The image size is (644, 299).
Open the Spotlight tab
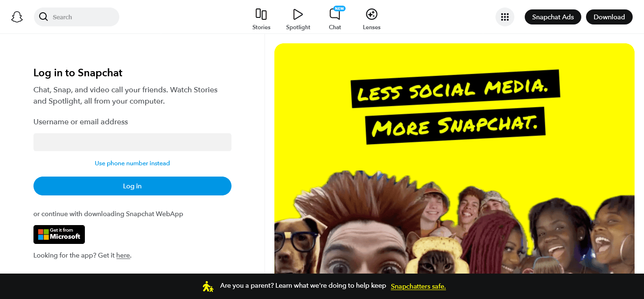[x=298, y=19]
